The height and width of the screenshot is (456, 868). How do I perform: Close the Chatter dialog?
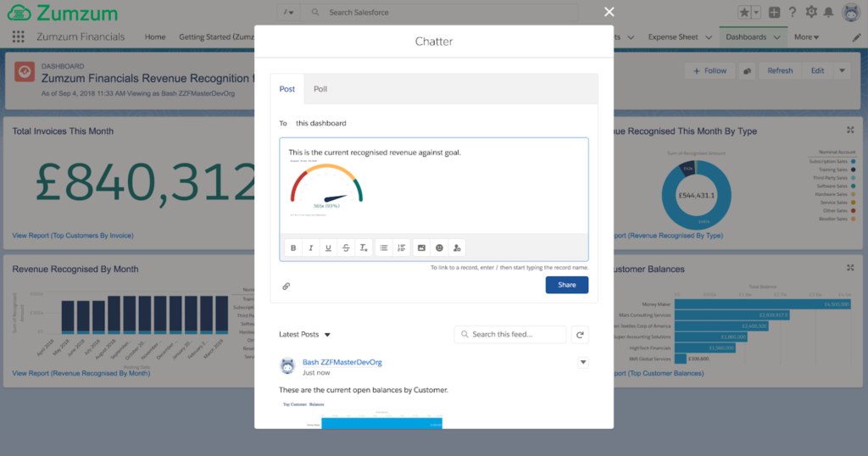pos(609,12)
